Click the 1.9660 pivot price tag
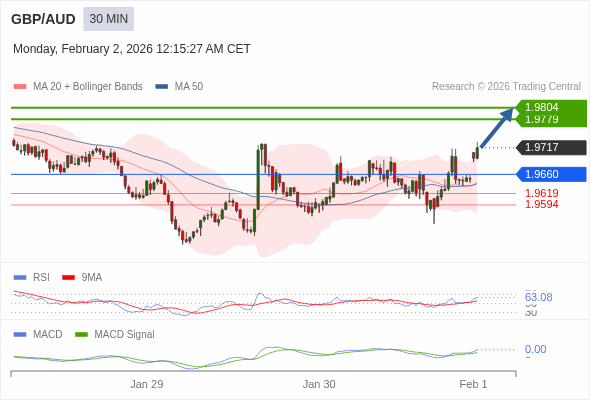 (x=551, y=174)
